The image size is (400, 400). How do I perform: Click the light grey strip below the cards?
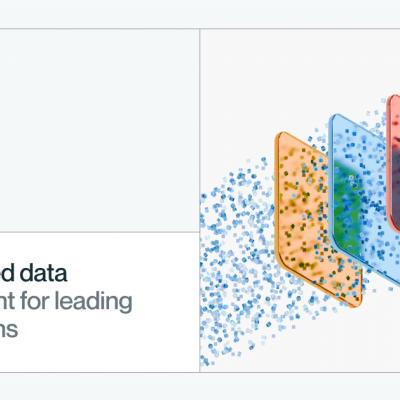pyautogui.click(x=200, y=386)
